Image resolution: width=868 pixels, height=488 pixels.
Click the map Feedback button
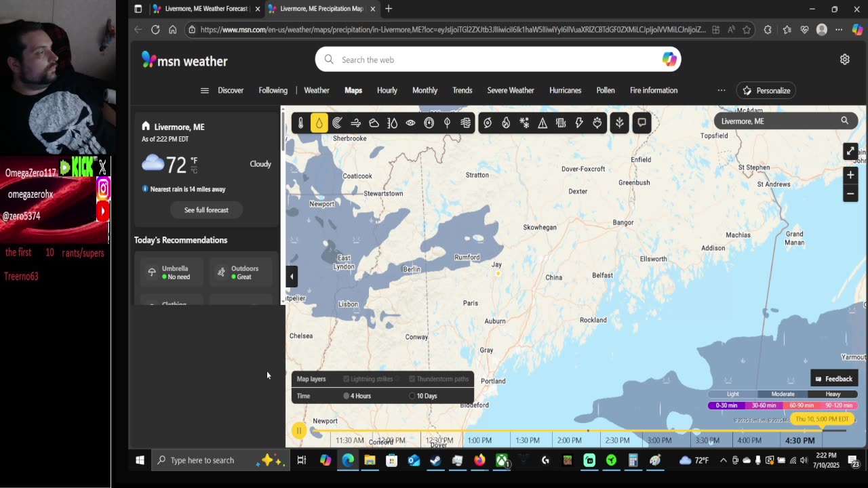[834, 379]
